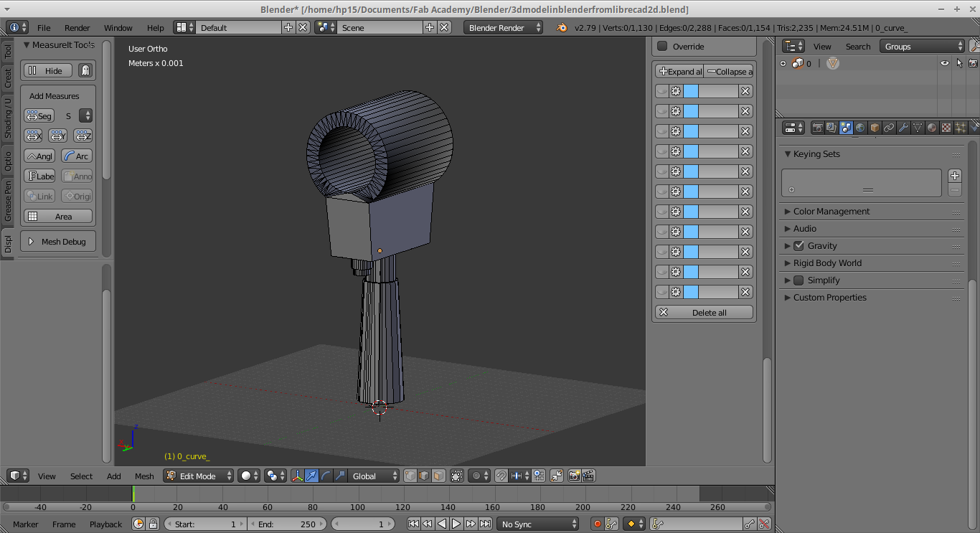Open Scene properties tab
The width and height of the screenshot is (980, 533).
846,128
